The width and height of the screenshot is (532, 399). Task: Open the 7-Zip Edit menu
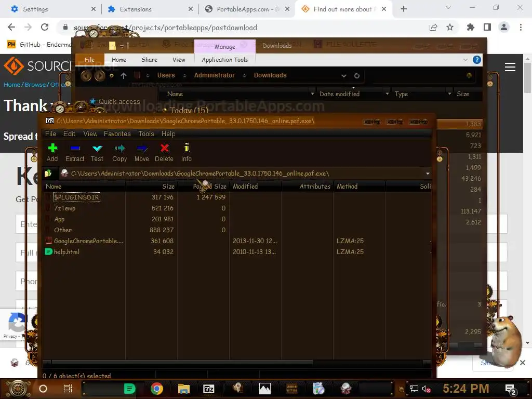click(x=69, y=134)
